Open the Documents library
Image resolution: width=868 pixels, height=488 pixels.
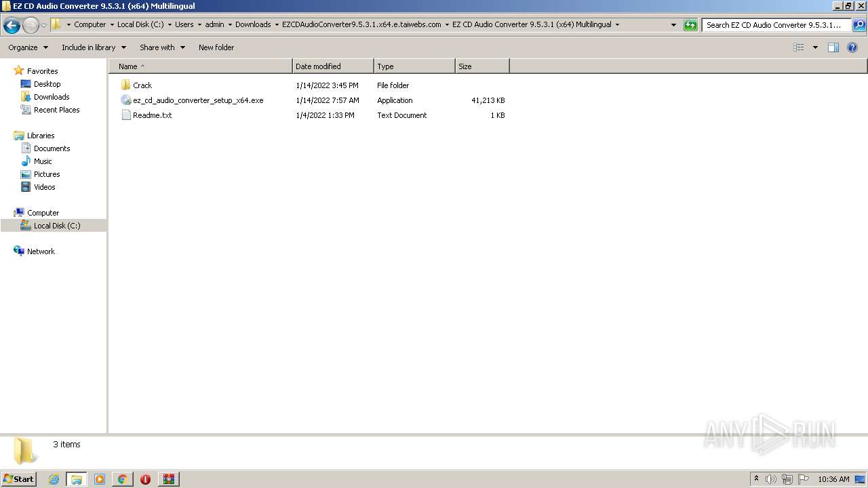click(52, 148)
